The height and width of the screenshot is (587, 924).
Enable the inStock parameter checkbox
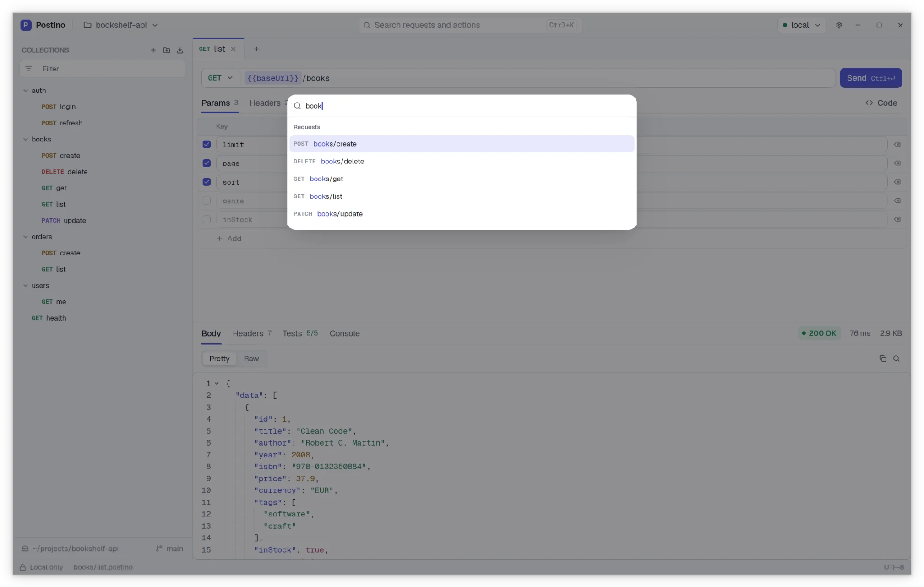pyautogui.click(x=207, y=219)
